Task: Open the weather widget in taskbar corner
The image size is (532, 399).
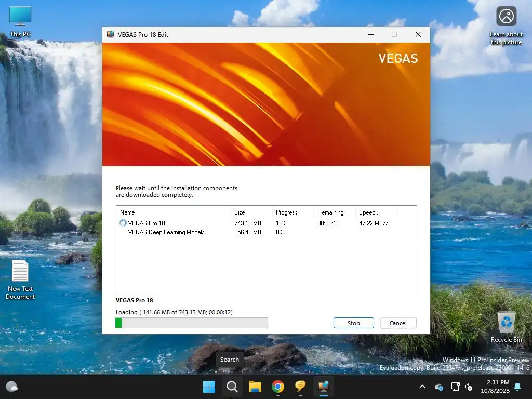Action: click(x=12, y=387)
